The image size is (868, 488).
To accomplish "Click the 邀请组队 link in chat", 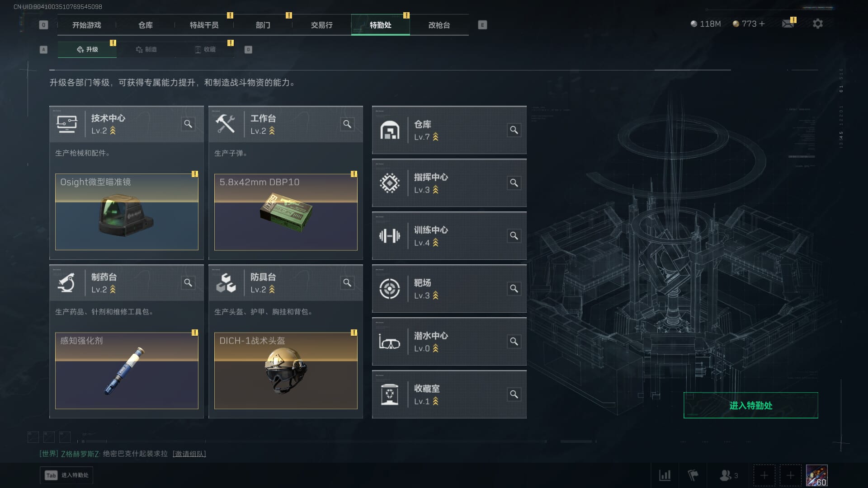I will (189, 454).
